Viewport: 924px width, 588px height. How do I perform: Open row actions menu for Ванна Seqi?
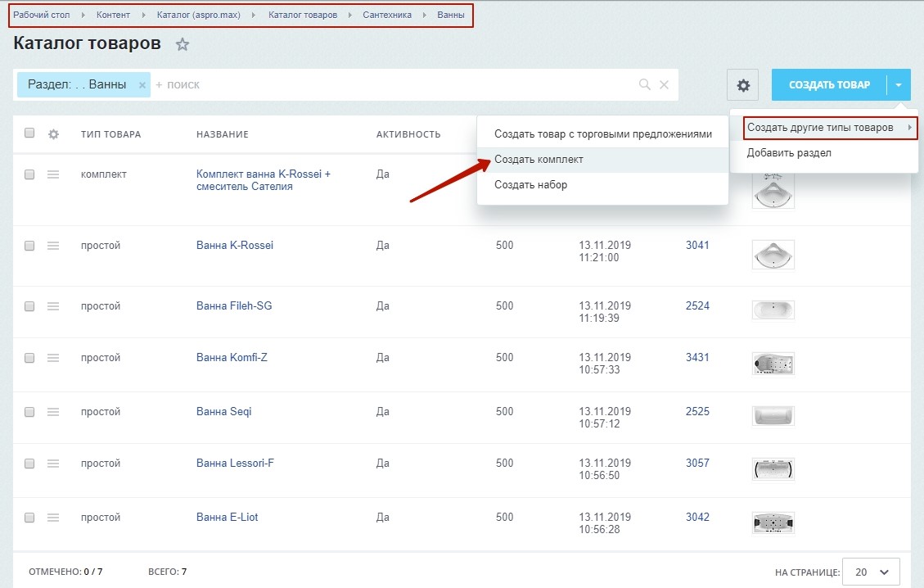(x=53, y=412)
